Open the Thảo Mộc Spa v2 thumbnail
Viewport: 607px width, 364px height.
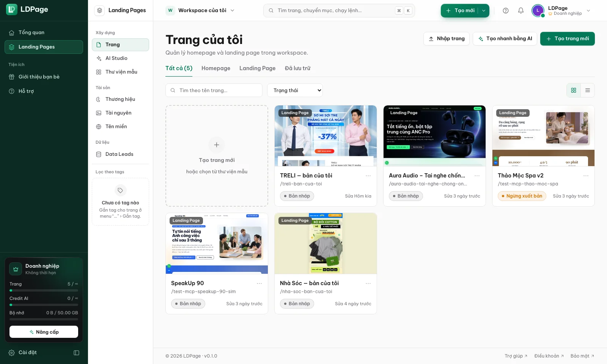pos(543,136)
